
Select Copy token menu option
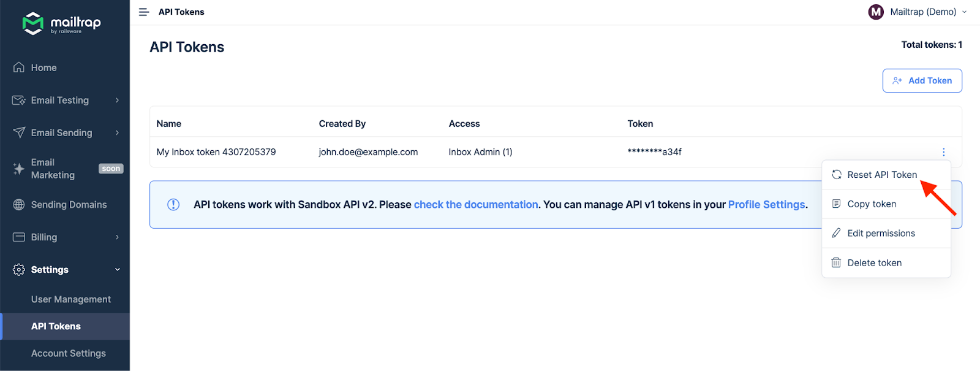pyautogui.click(x=871, y=204)
